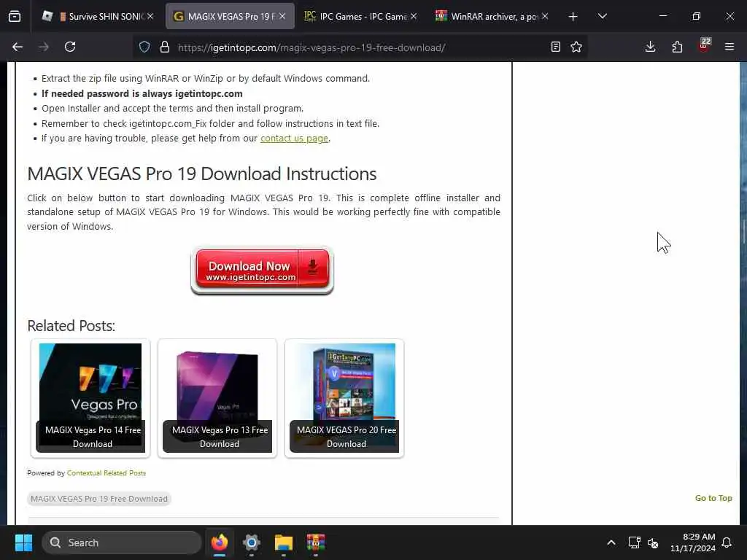Screen dimensions: 747x560
Task: Open the Windows Start menu
Action: tap(23, 542)
